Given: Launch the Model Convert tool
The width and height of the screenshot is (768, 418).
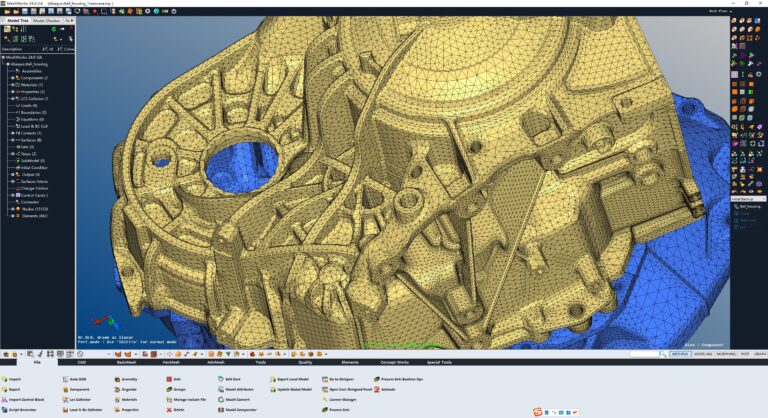Looking at the screenshot, I should click(234, 400).
